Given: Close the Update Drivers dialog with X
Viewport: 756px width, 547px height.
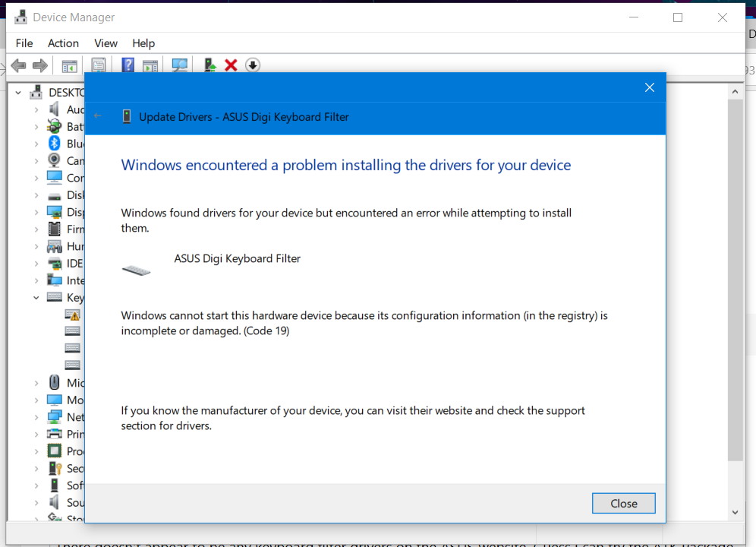Looking at the screenshot, I should pos(650,87).
